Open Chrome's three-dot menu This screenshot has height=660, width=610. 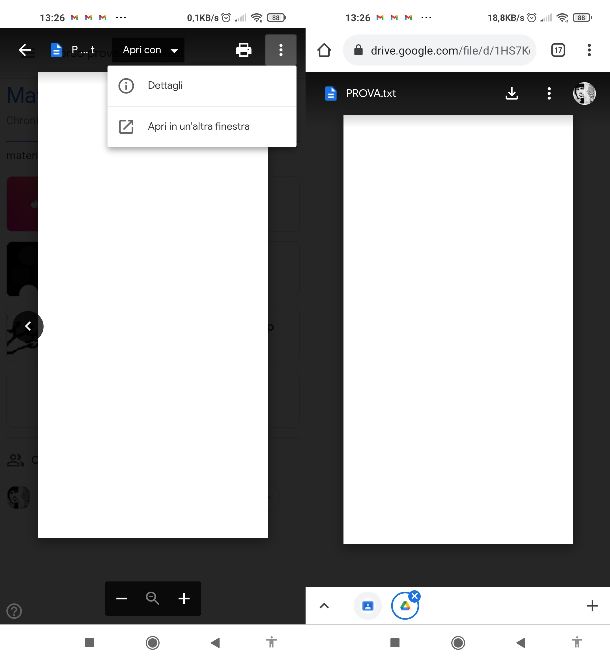(589, 51)
